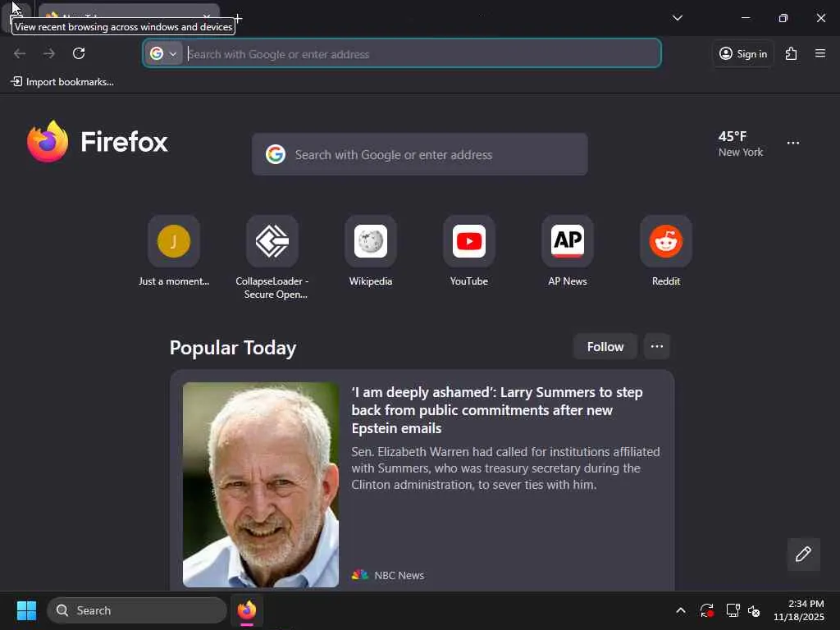This screenshot has width=840, height=630.
Task: Open 'I am deeply ashamed' headline link
Action: pyautogui.click(x=497, y=410)
